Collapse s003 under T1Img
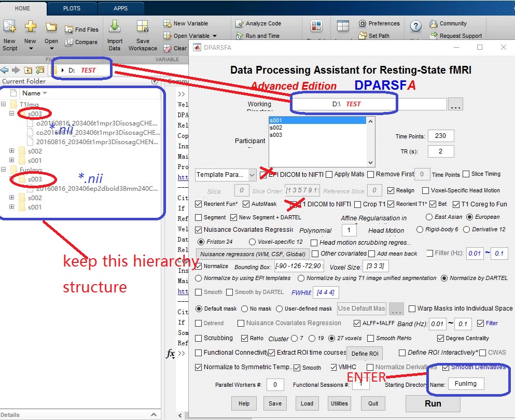 [x=11, y=113]
